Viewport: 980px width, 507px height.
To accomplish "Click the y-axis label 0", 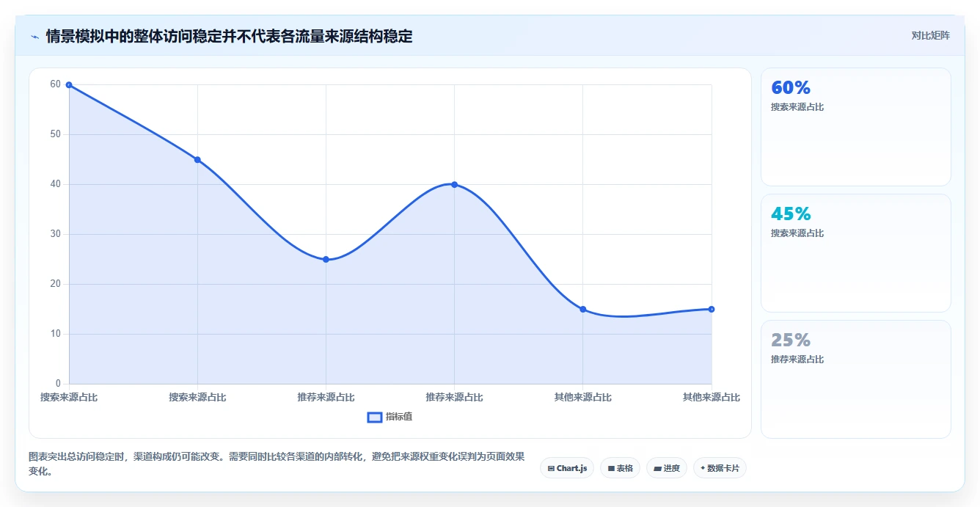I will tap(58, 384).
